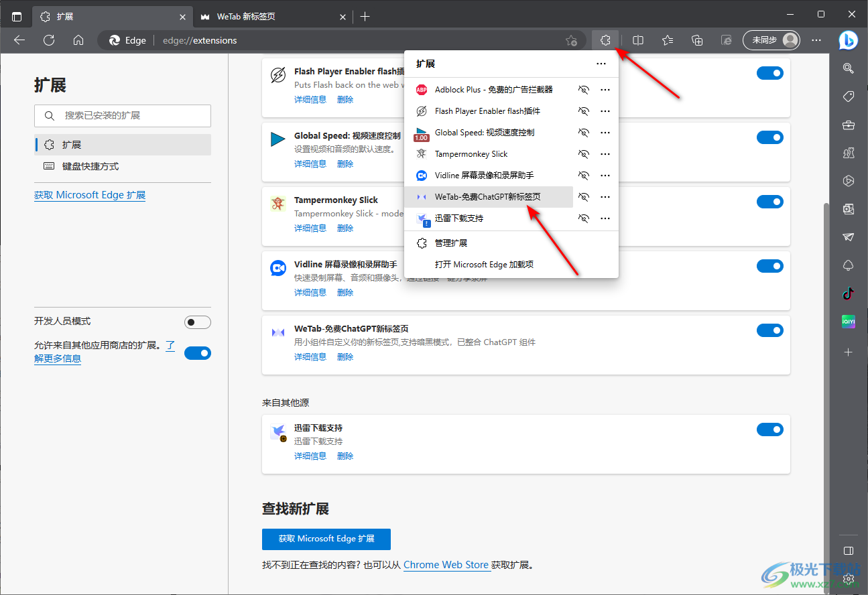Viewport: 868px width, 595px height.
Task: Open 获取 Microsoft Edge 扩展 sidebar link
Action: (x=90, y=195)
